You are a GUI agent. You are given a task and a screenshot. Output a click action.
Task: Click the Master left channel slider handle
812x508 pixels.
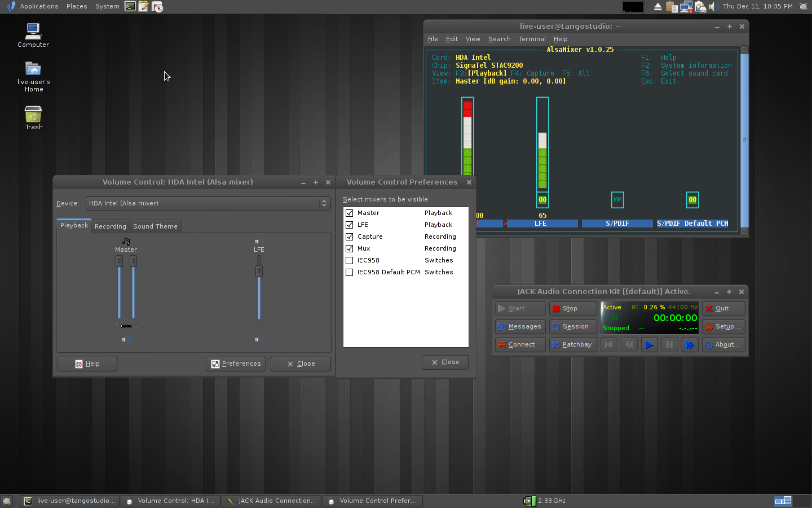coord(119,261)
